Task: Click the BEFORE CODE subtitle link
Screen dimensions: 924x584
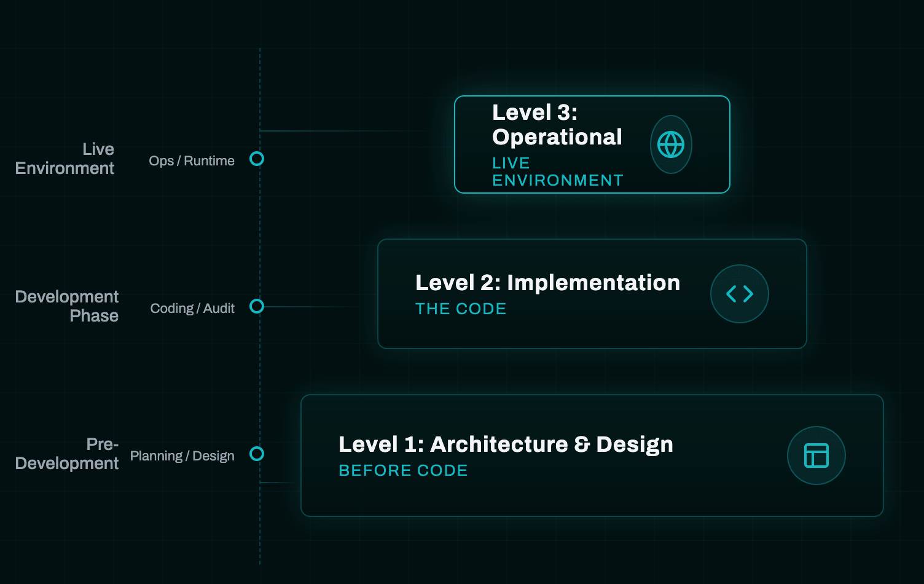Action: pos(403,470)
